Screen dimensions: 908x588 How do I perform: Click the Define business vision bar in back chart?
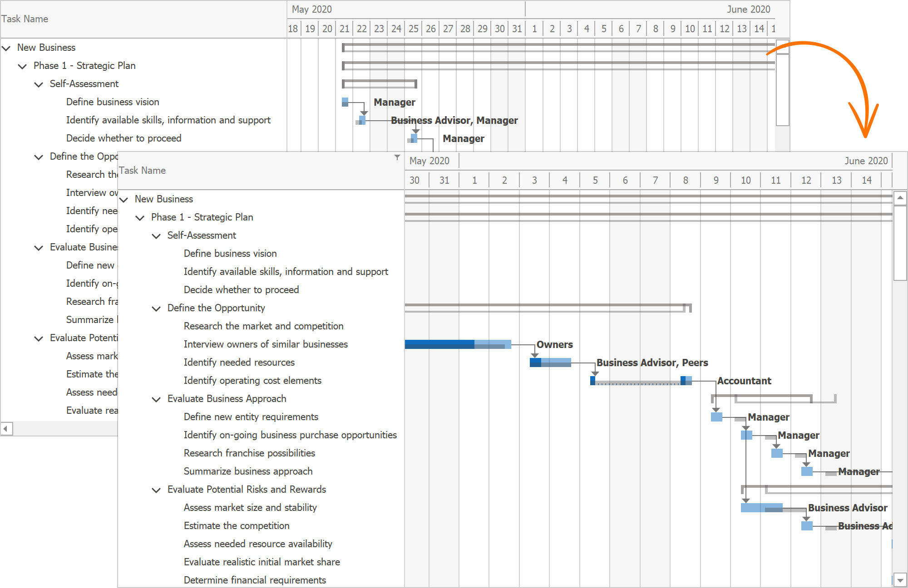[x=345, y=102]
